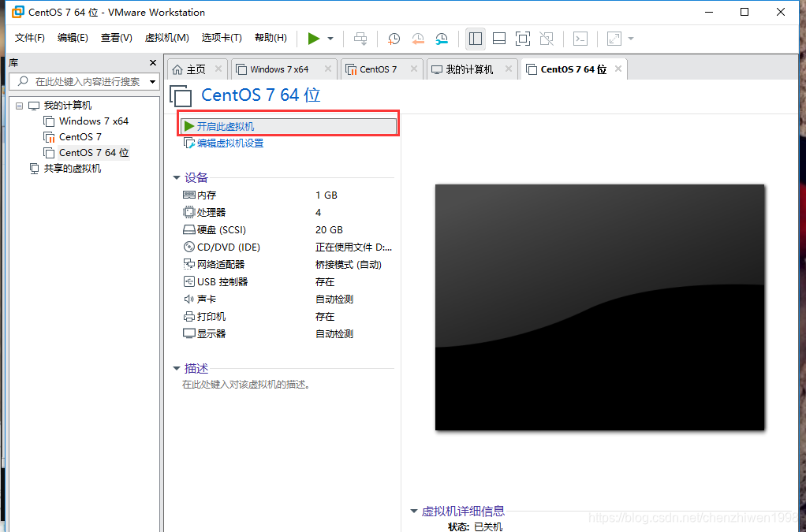This screenshot has height=532, width=806.
Task: Click 开启此虚拟机 to power on
Action: pos(289,126)
